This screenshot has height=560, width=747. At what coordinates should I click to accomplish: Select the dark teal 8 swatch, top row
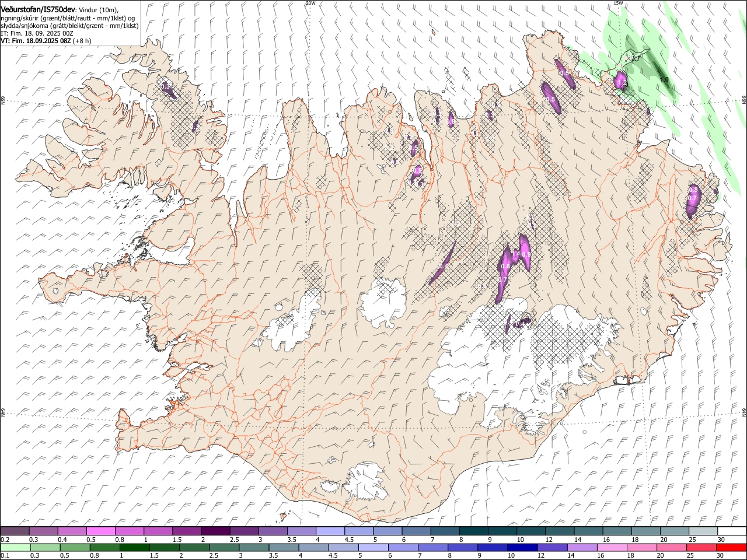tap(474, 531)
